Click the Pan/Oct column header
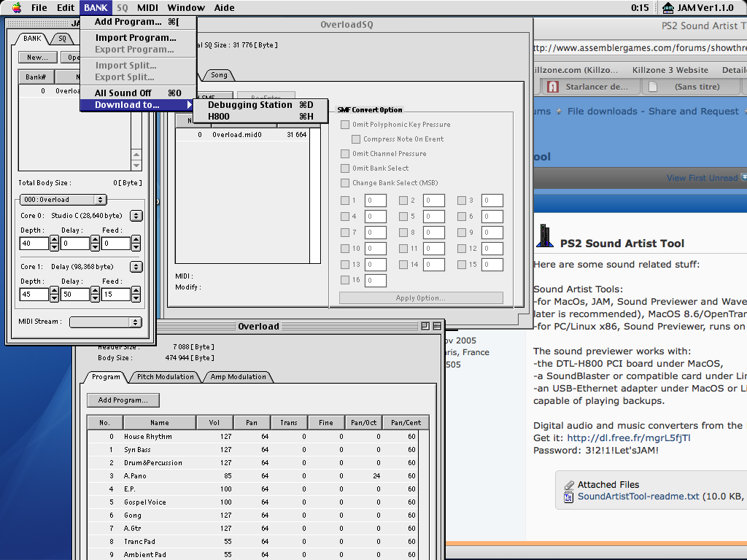 [x=363, y=423]
